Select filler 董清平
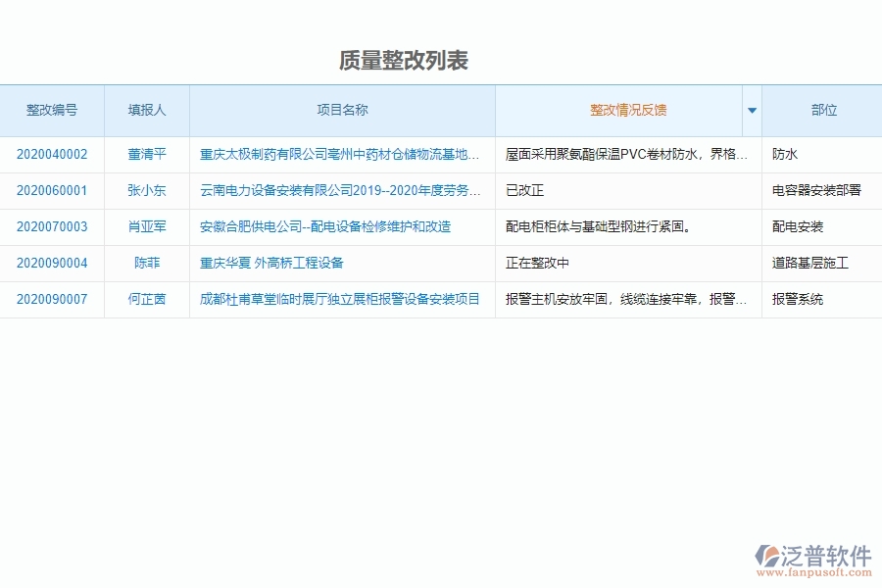This screenshot has width=882, height=588. pyautogui.click(x=144, y=154)
